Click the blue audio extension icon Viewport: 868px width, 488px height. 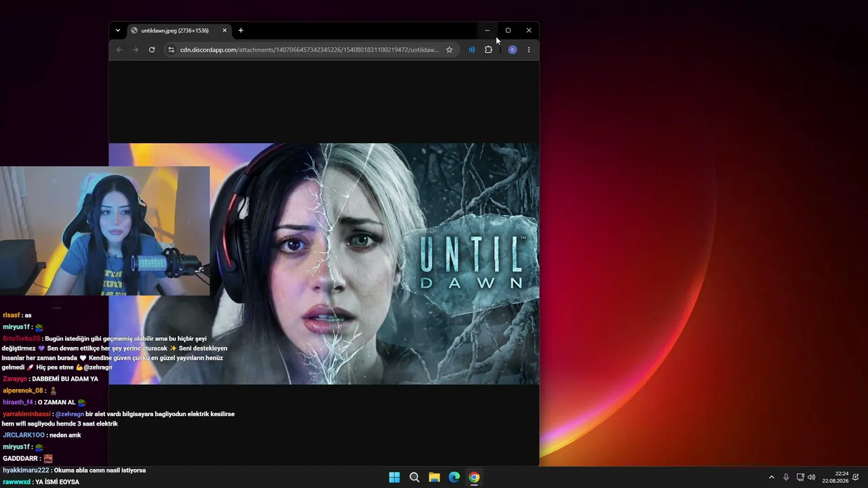pyautogui.click(x=471, y=49)
